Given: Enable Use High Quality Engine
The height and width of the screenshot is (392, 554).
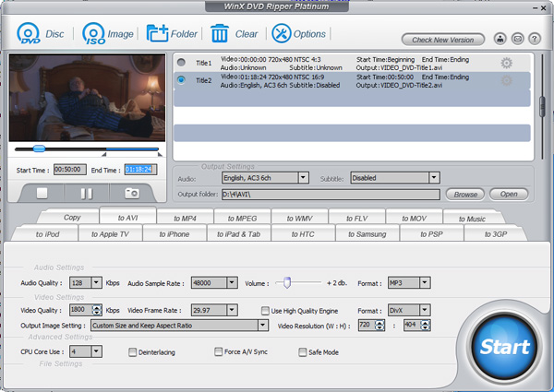Looking at the screenshot, I should click(x=265, y=311).
